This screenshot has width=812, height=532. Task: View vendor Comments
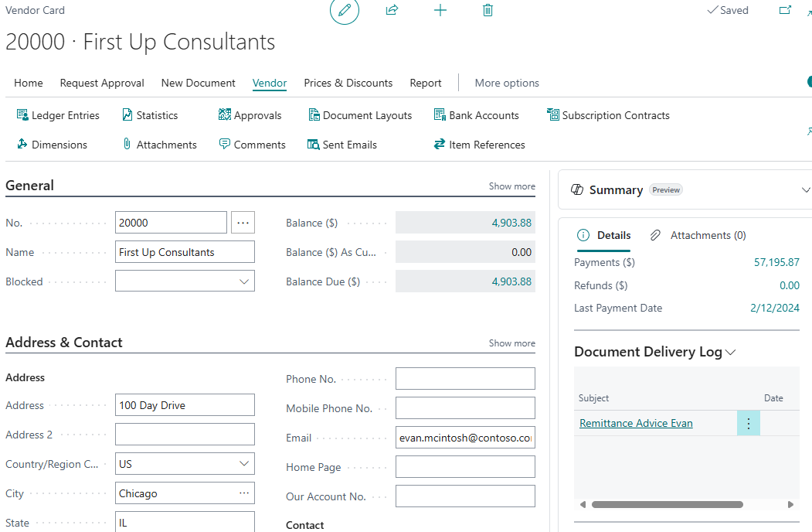(260, 144)
